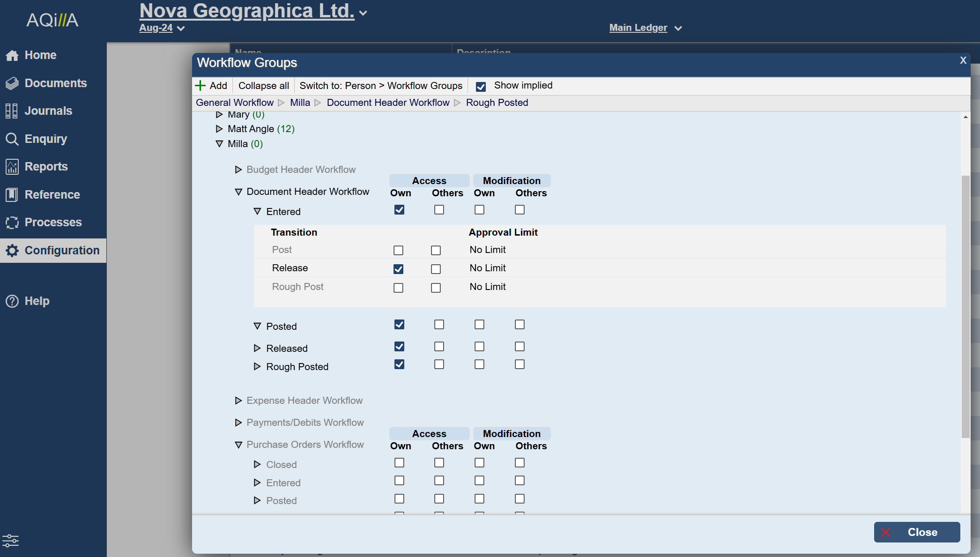This screenshot has height=557, width=980.
Task: Click the Reference book icon
Action: [x=12, y=194]
